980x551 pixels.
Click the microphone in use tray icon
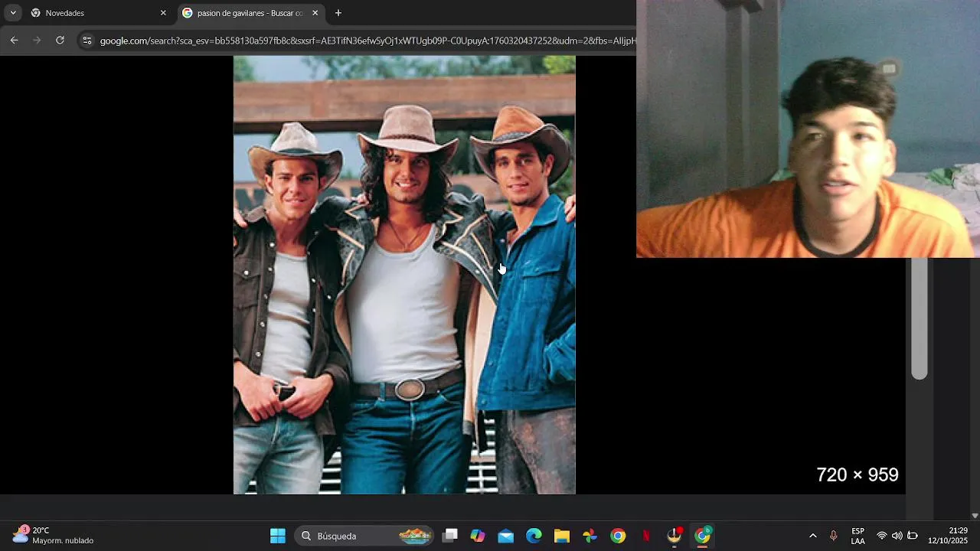pos(834,536)
